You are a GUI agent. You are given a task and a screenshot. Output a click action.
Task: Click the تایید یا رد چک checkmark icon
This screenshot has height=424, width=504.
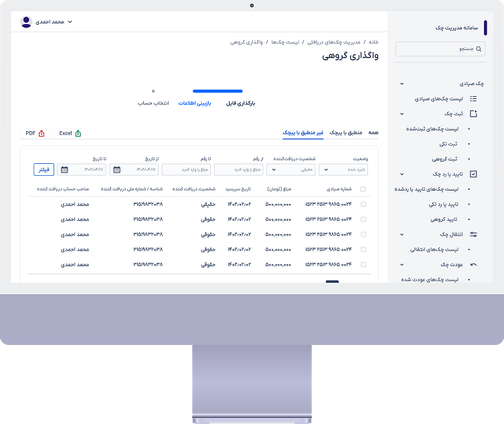[474, 174]
